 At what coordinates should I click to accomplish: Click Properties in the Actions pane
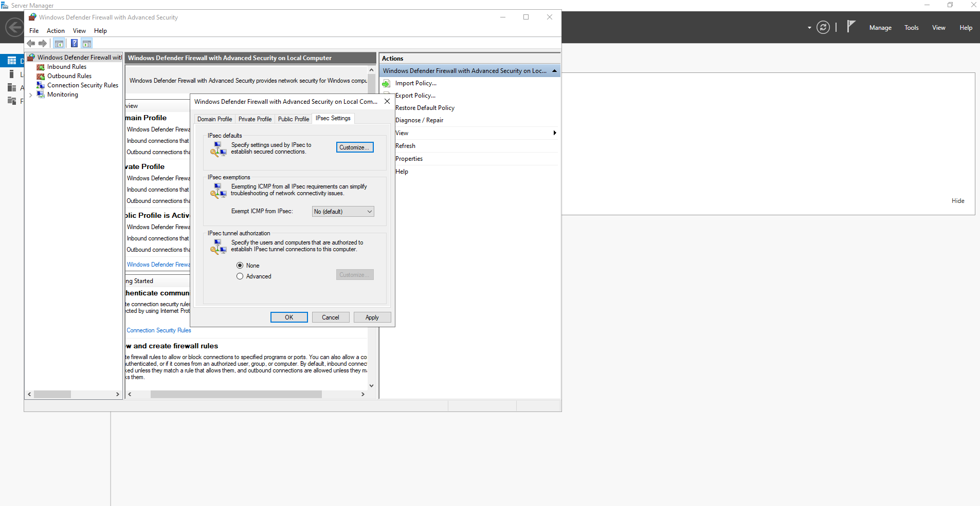[x=409, y=159]
